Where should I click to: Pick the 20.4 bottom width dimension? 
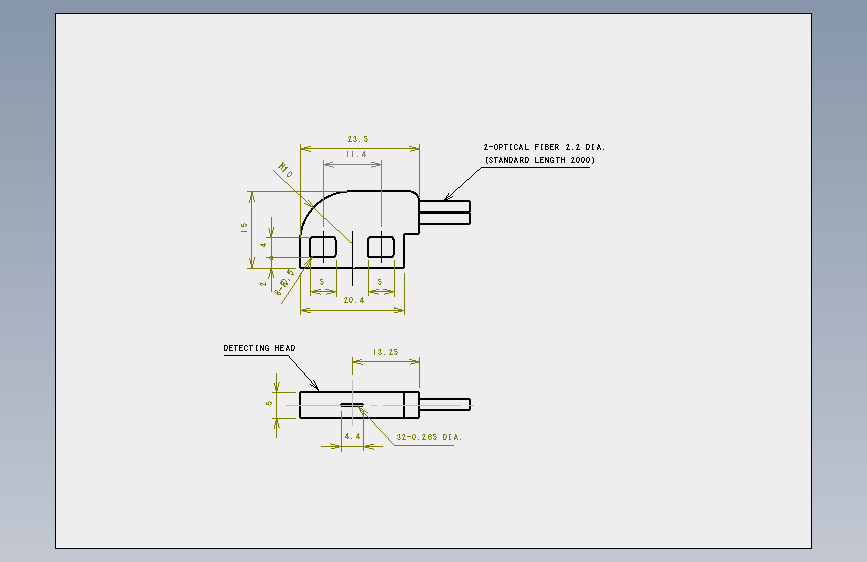click(354, 300)
